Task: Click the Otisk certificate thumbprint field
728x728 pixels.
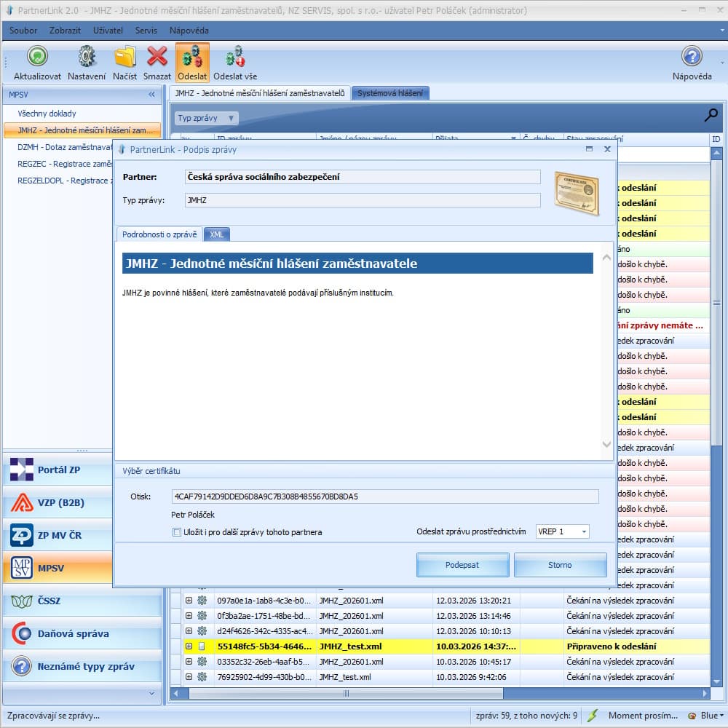Action: click(385, 496)
